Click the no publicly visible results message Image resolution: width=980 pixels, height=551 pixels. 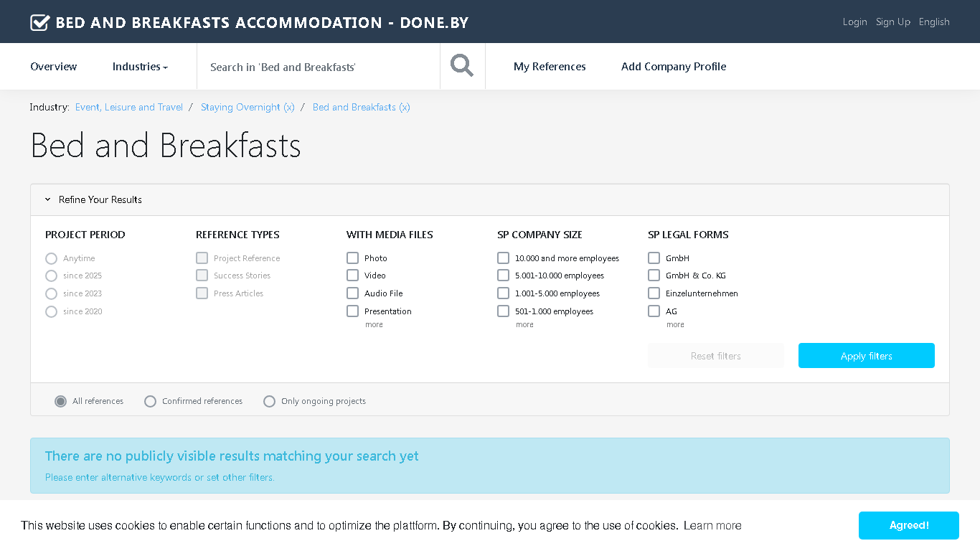click(x=232, y=456)
